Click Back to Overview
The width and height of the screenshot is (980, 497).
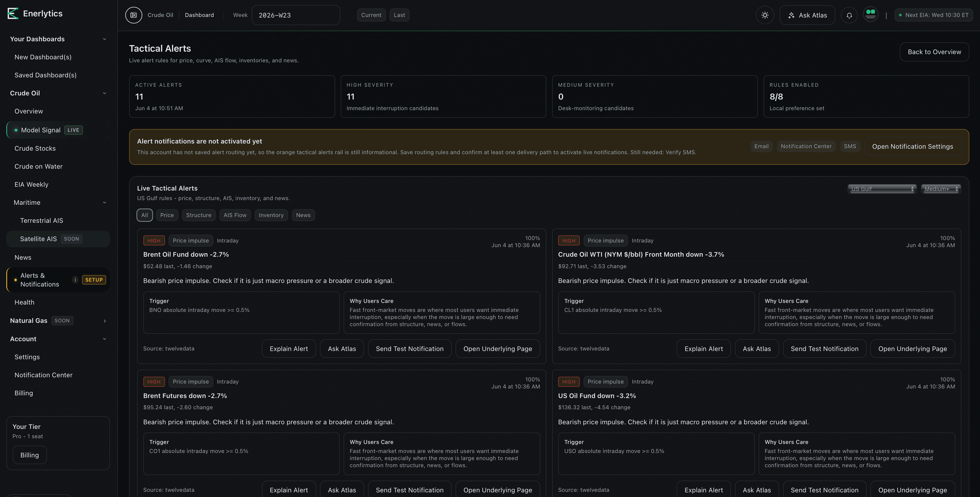click(934, 52)
